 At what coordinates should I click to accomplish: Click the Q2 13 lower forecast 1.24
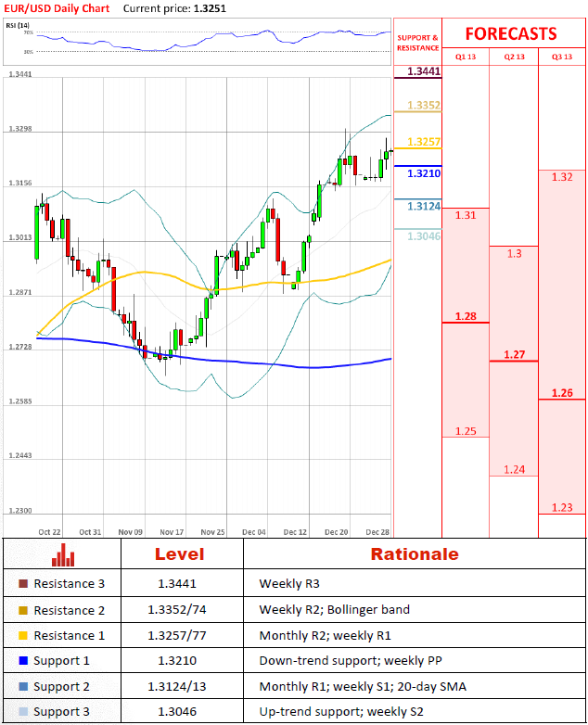coord(514,469)
